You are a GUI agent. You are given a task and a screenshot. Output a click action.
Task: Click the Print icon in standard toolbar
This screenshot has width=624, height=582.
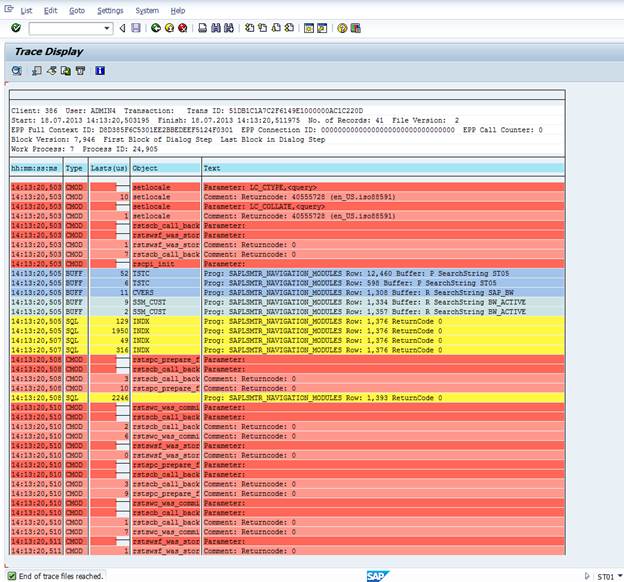click(203, 28)
